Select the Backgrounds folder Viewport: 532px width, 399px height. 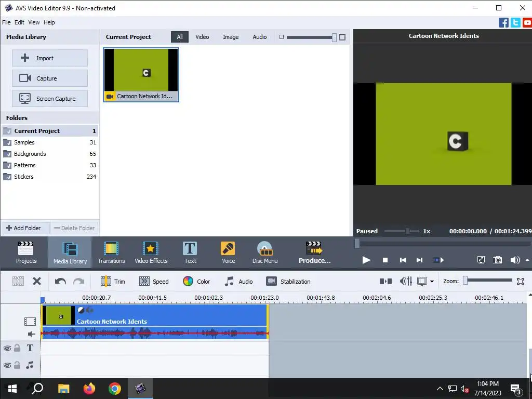(50, 154)
